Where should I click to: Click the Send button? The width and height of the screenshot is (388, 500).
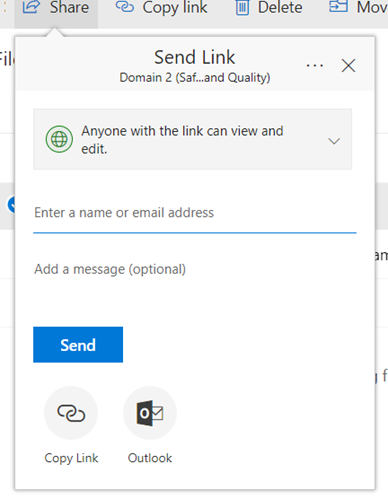click(x=78, y=345)
